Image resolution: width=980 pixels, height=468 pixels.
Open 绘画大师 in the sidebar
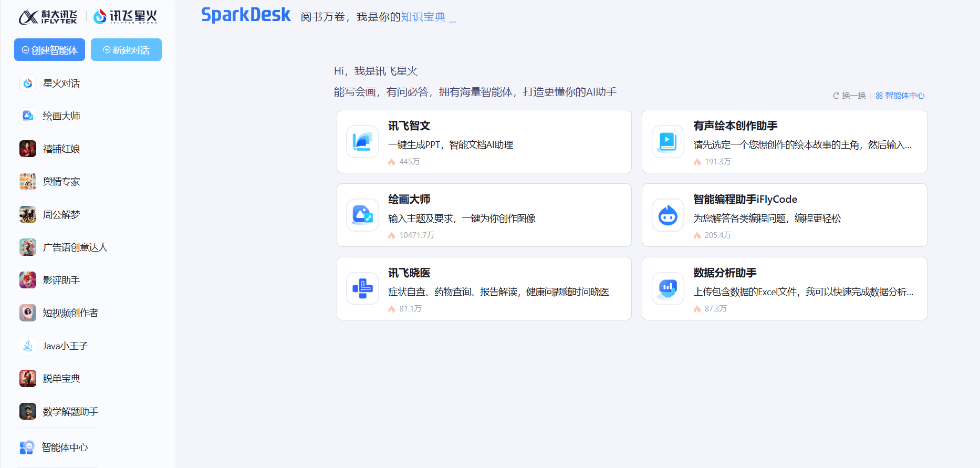point(61,116)
